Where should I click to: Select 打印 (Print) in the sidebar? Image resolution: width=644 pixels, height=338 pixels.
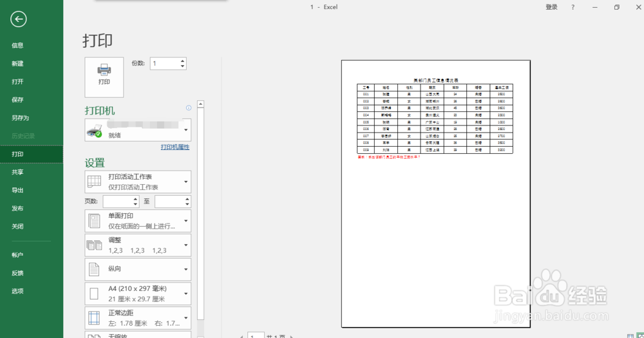32,154
